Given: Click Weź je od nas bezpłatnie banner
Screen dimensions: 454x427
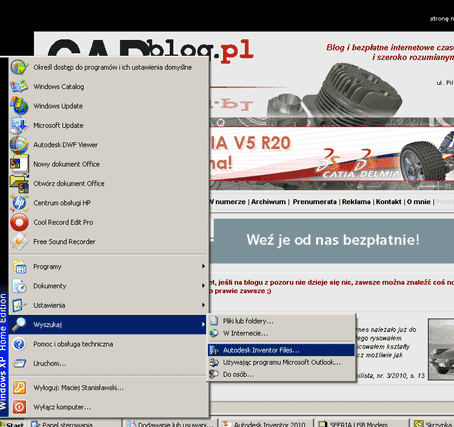Looking at the screenshot, I should click(x=333, y=240).
